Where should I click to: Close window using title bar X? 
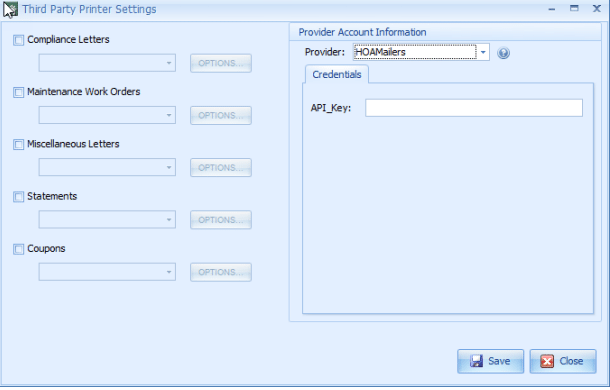click(x=596, y=8)
